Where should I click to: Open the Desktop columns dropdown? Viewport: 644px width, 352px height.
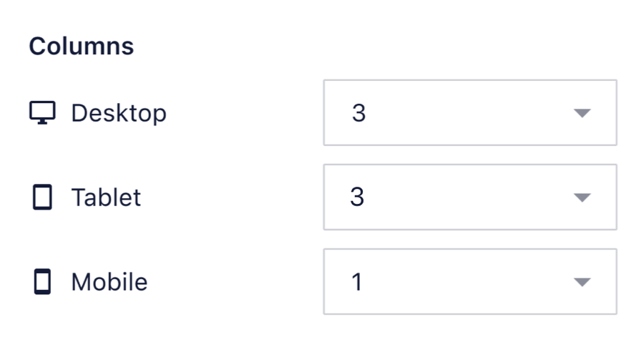click(x=469, y=113)
